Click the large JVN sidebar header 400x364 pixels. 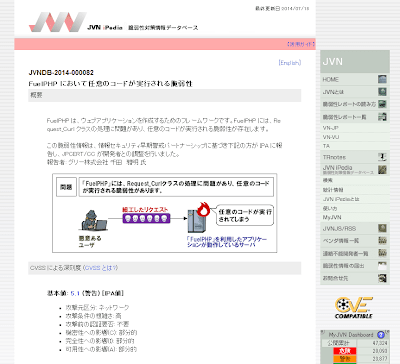pos(355,62)
